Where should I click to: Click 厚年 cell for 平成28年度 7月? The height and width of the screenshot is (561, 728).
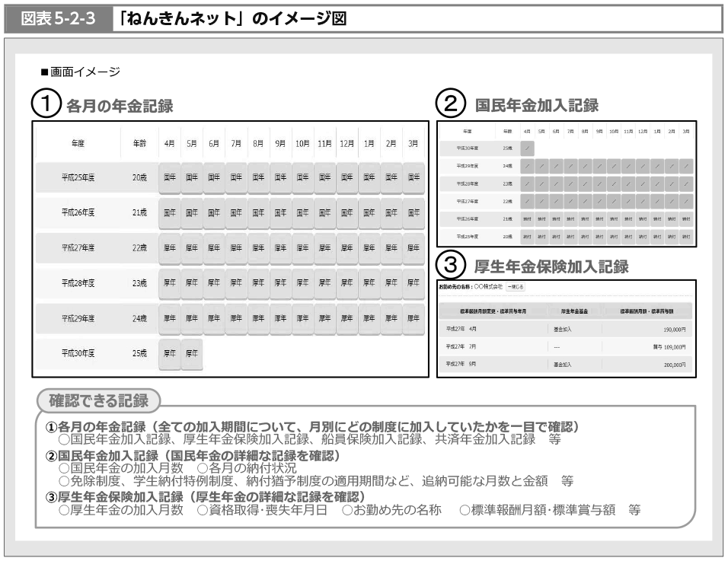[236, 283]
